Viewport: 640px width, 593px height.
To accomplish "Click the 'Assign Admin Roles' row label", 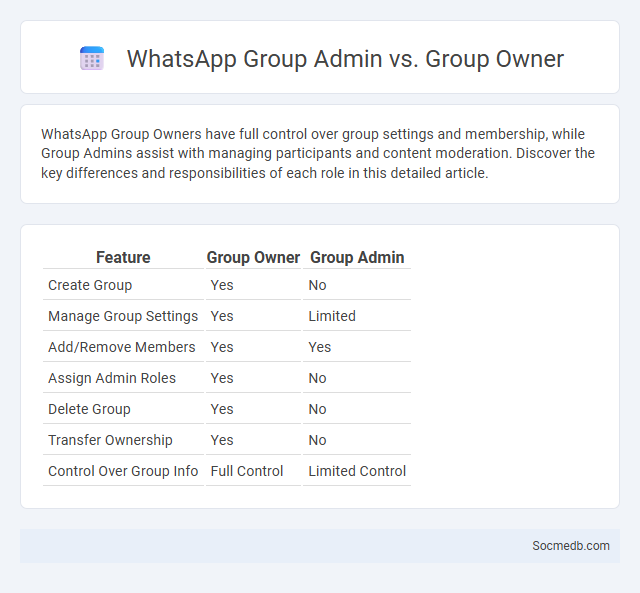I will pos(112,378).
